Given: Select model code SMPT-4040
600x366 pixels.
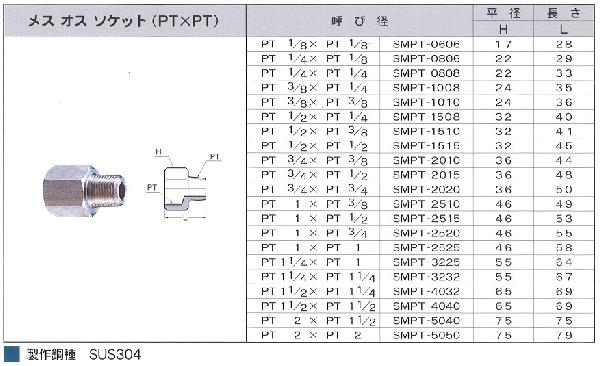Looking at the screenshot, I should [426, 306].
